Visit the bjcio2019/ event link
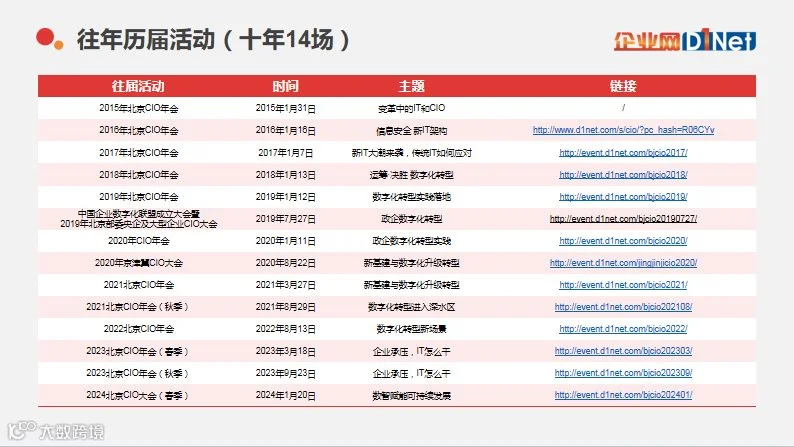This screenshot has width=794, height=447. (623, 196)
